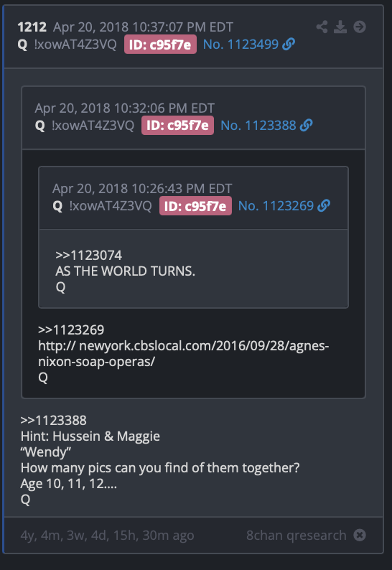392x570 pixels.
Task: Dismiss the 8chan qresearch tag with X icon
Action: 360,535
